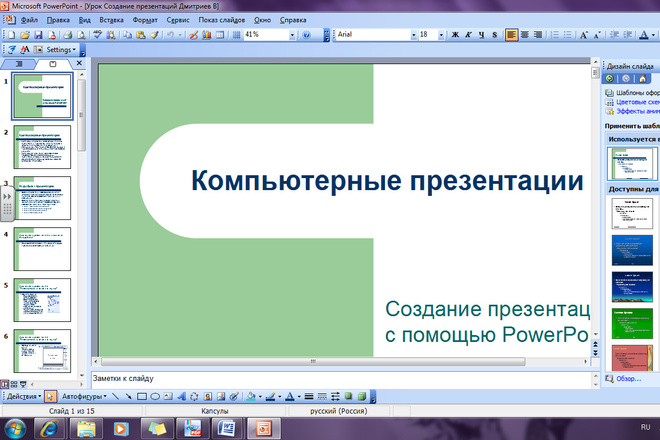Open Help via the blue question icon
The image size is (660, 440).
pos(306,35)
